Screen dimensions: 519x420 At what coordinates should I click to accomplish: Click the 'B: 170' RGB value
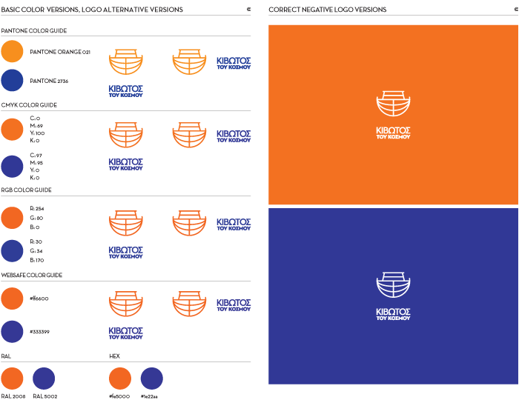pyautogui.click(x=37, y=260)
